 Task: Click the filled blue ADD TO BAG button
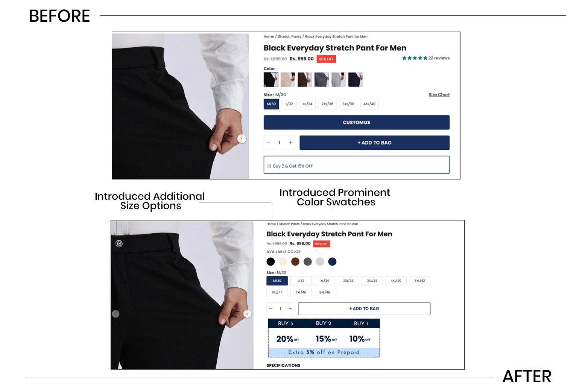(374, 143)
